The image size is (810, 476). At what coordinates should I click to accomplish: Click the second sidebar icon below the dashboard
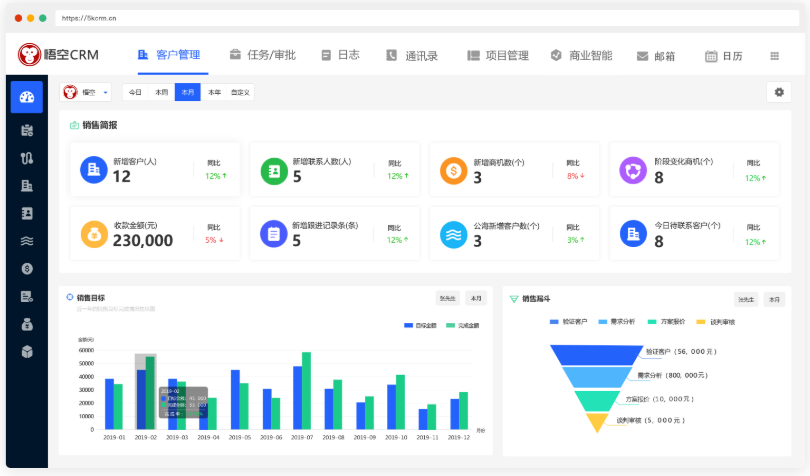(x=27, y=130)
